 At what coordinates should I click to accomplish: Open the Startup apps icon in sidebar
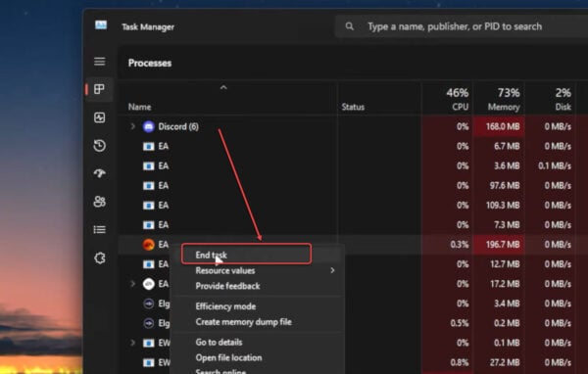99,173
